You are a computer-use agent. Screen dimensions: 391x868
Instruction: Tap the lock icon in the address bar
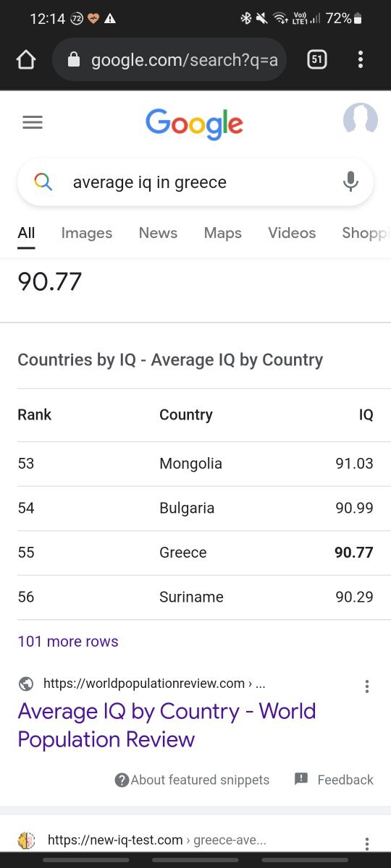pos(73,60)
